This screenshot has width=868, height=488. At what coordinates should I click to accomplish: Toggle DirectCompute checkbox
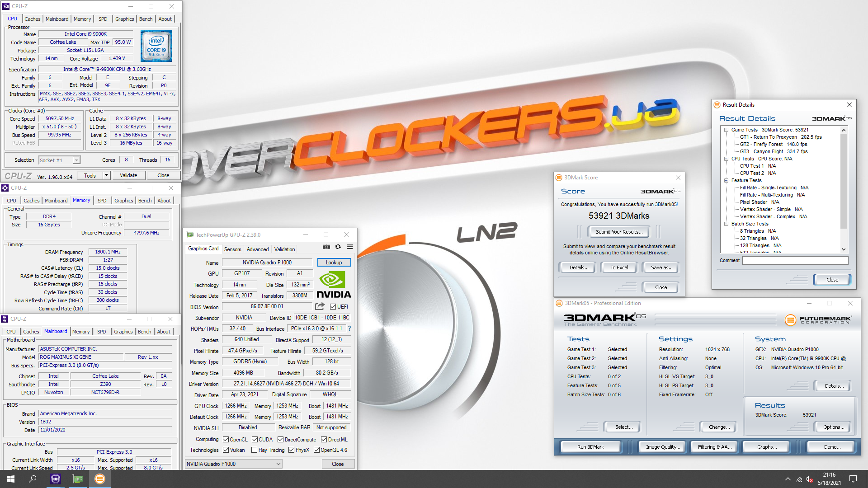tap(280, 440)
